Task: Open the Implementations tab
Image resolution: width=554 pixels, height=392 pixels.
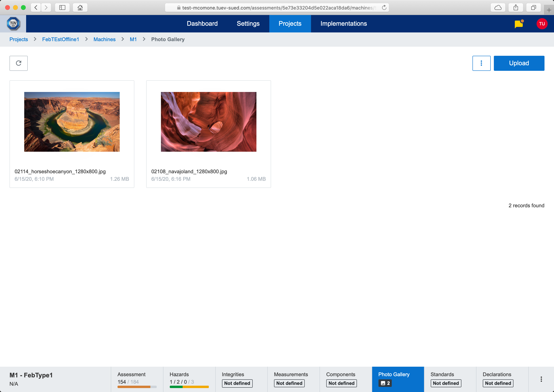Action: click(x=343, y=24)
